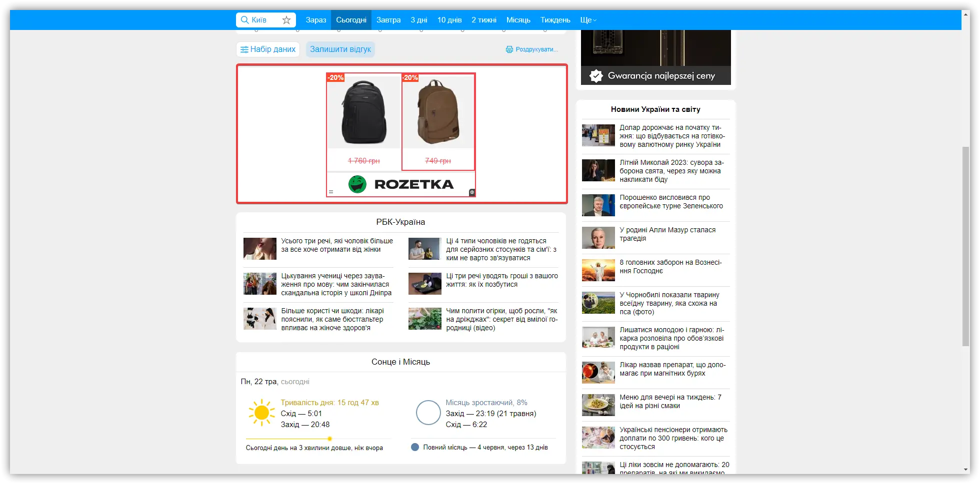Image resolution: width=980 pixels, height=484 pixels.
Task: Open news У Чорнобилі показали тварину
Action: [669, 303]
